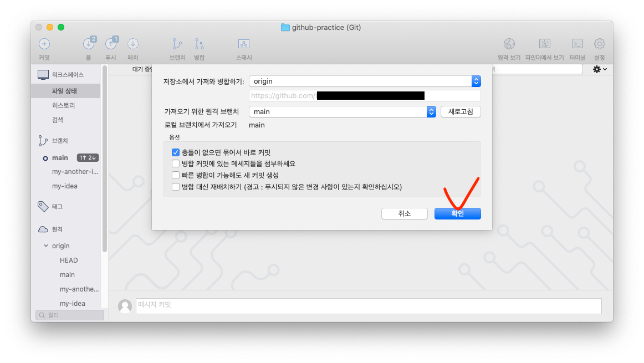The width and height of the screenshot is (644, 363).
Task: Enable 병합 대신 재배치하기 checkbox
Action: coord(176,187)
